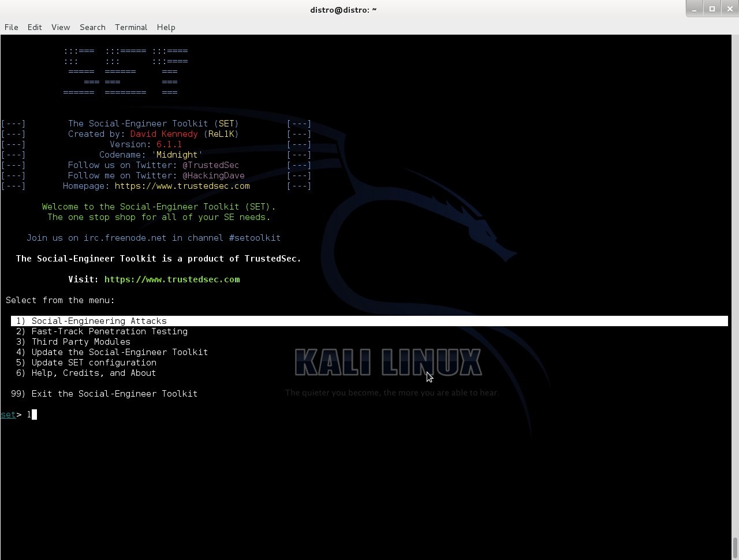Click the Visit trustedsec.com green URL
Image resolution: width=739 pixels, height=560 pixels.
(x=172, y=279)
